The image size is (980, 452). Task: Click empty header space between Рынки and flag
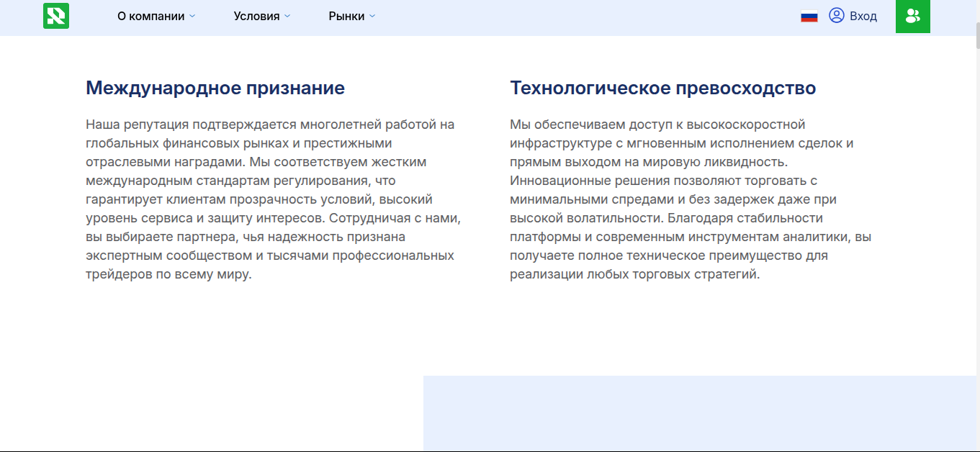576,17
